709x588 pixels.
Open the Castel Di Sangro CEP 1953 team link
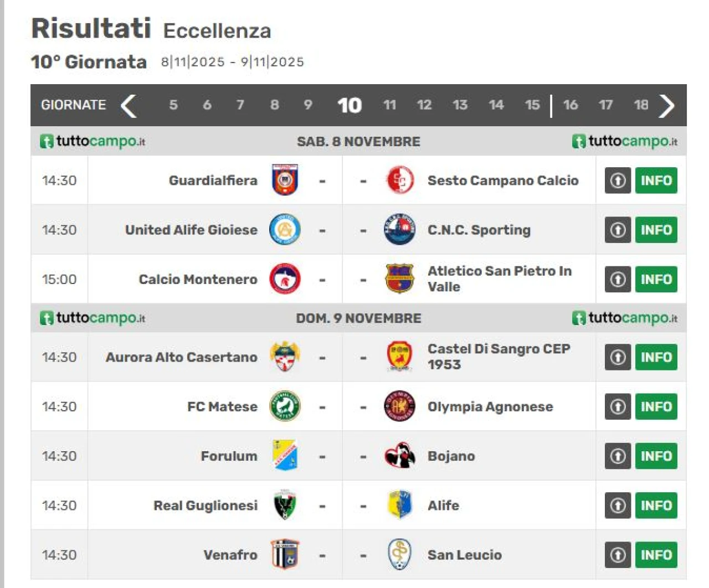tap(499, 357)
